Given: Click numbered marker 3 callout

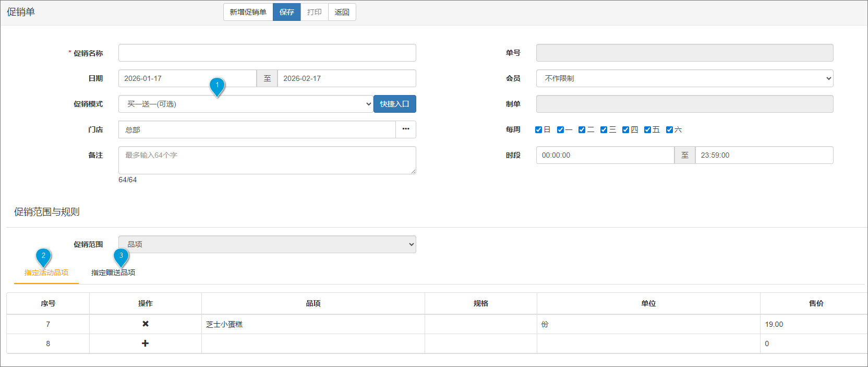Looking at the screenshot, I should pos(121,256).
